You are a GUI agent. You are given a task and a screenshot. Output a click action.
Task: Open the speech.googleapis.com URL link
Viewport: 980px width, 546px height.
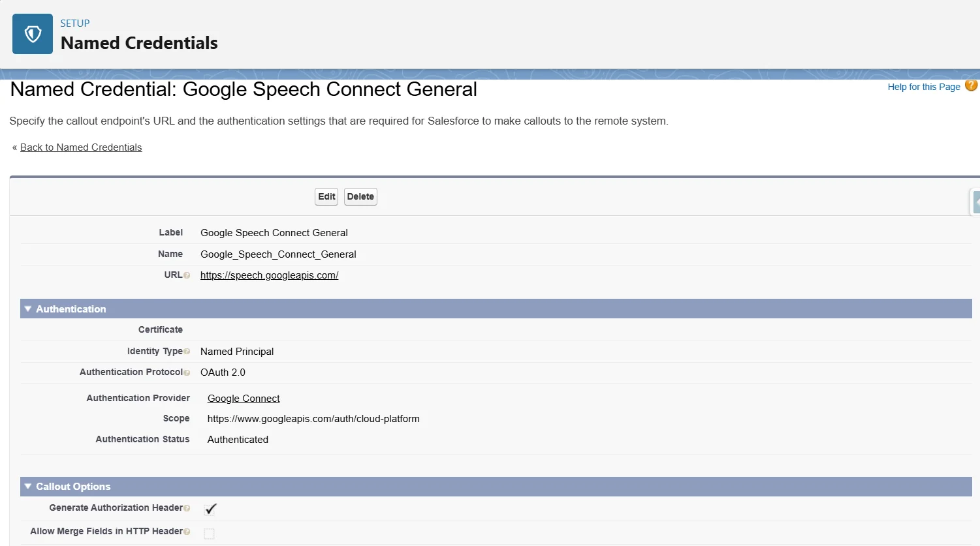tap(269, 275)
